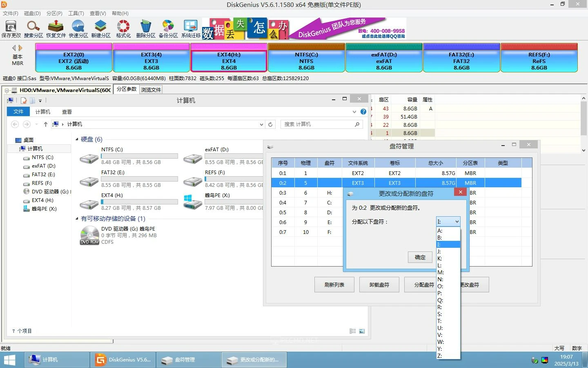Select 桌面 in navigation tree

(28, 140)
